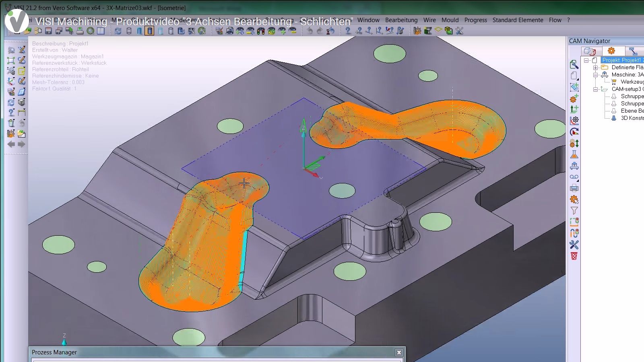The image size is (644, 362).
Task: Open the Bearbeitung menu
Action: click(401, 20)
